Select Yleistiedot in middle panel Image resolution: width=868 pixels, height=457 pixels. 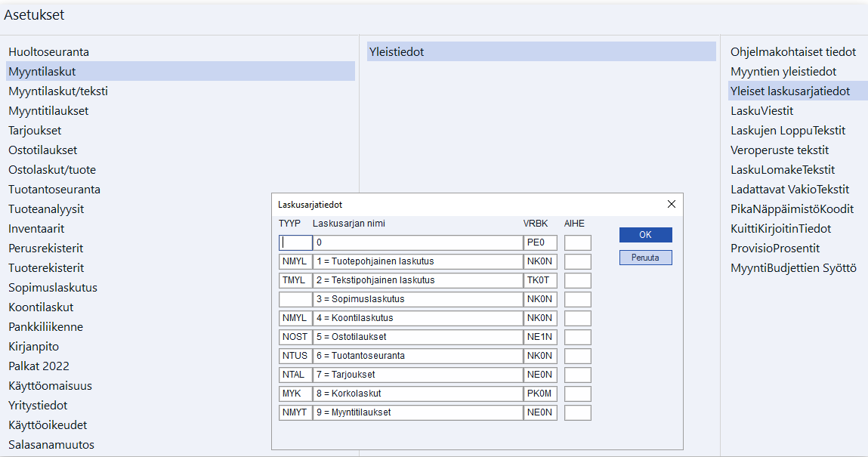point(397,52)
